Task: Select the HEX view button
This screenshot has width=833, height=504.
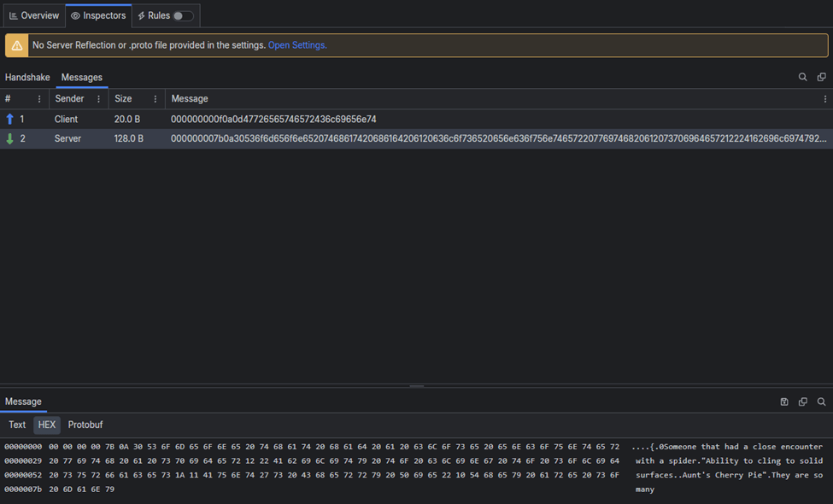Action: [x=47, y=425]
